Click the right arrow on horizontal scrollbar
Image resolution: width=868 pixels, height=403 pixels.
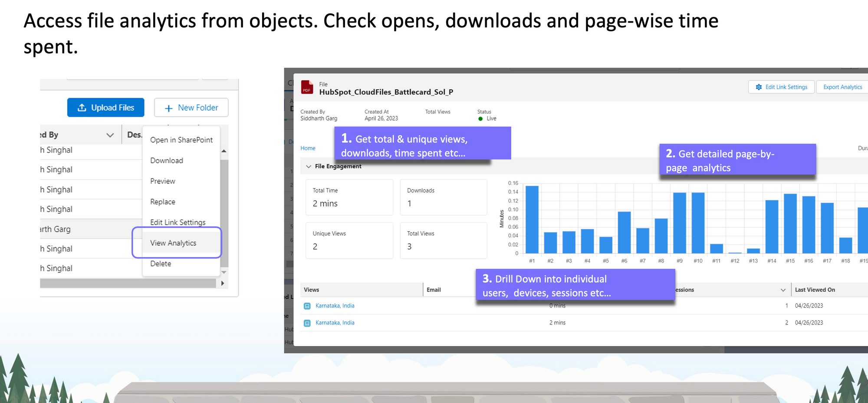click(x=223, y=283)
